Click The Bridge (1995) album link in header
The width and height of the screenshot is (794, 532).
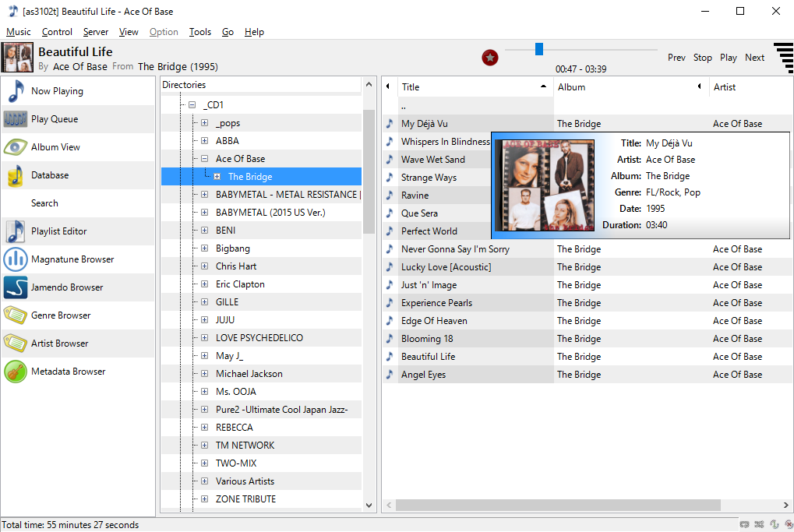point(178,67)
